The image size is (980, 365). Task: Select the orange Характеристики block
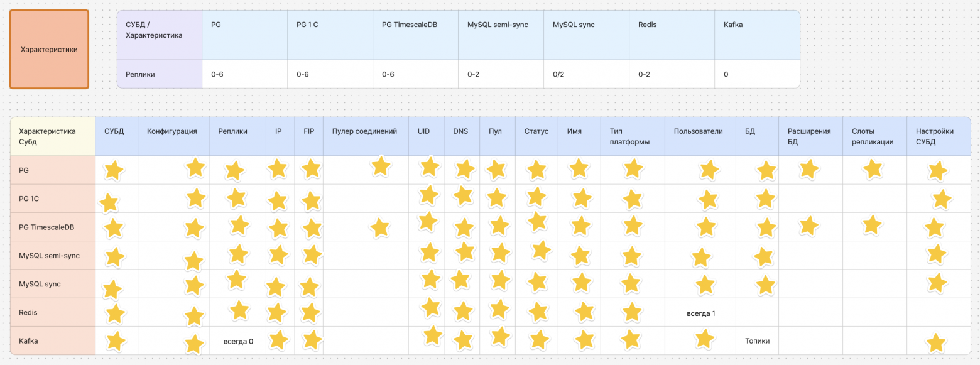(x=49, y=49)
